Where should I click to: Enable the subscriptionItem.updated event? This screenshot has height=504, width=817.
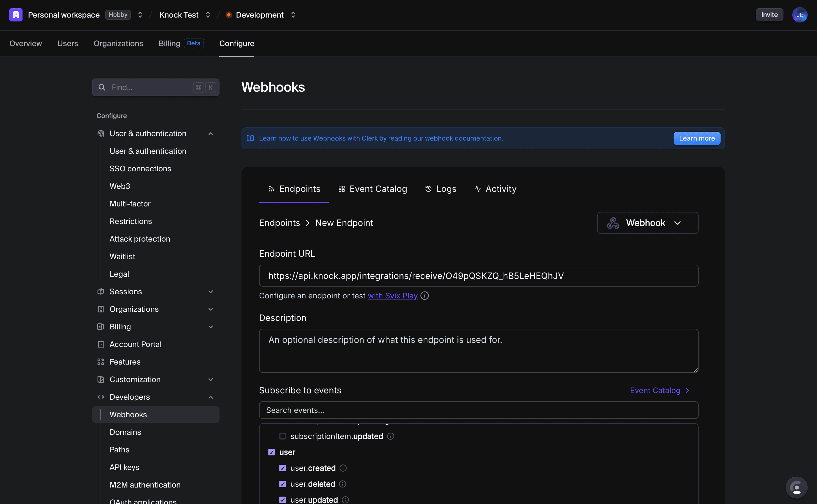point(283,436)
